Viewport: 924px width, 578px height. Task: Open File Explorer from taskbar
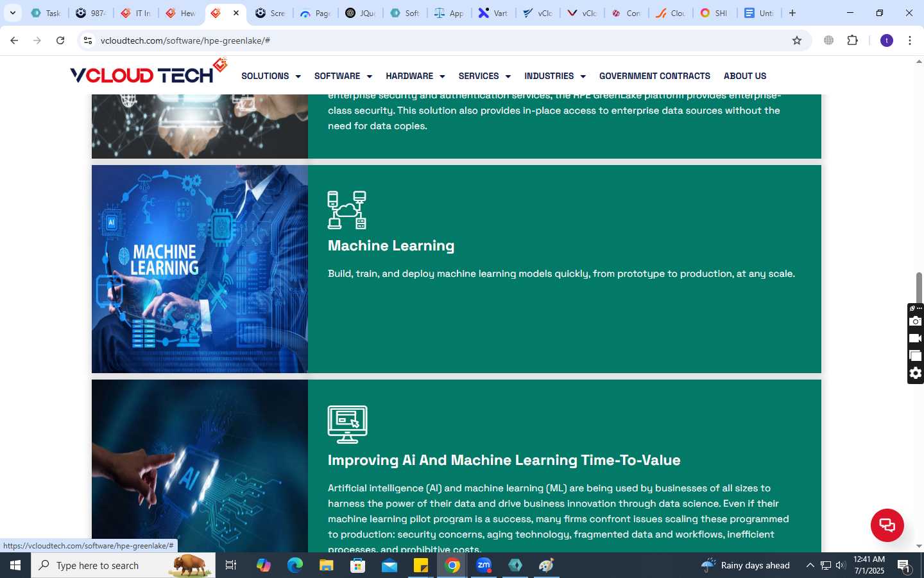[326, 565]
